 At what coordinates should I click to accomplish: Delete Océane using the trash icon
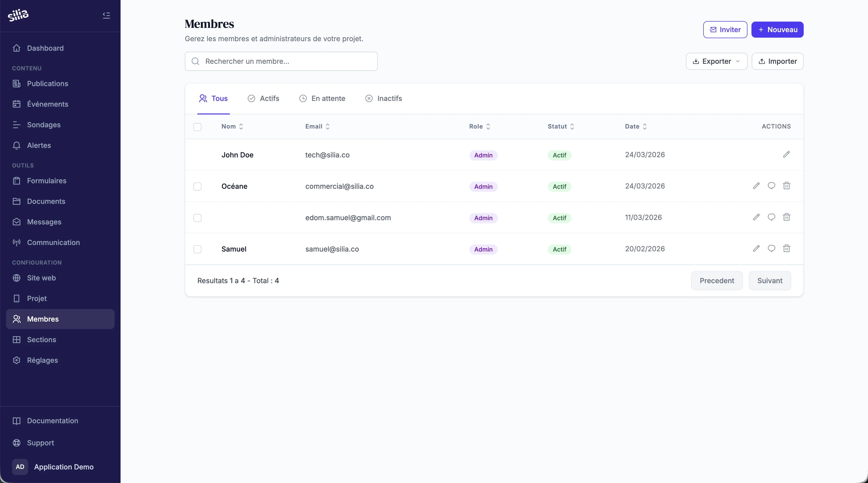(x=786, y=186)
